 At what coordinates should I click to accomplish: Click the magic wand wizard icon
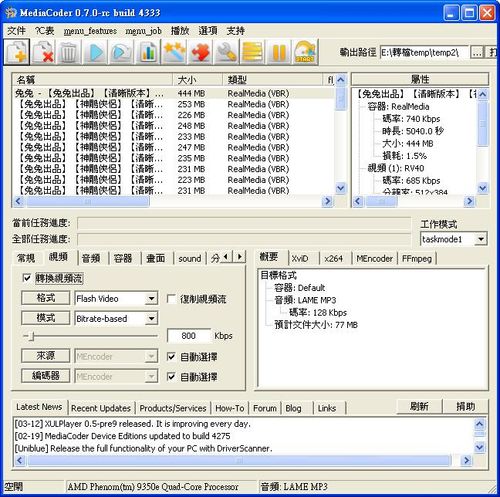point(174,52)
